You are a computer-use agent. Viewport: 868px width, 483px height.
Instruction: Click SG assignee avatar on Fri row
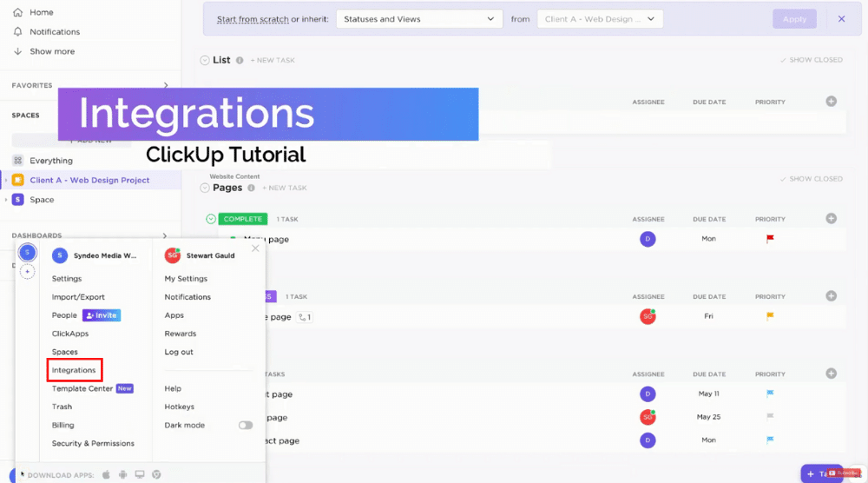[x=648, y=316]
